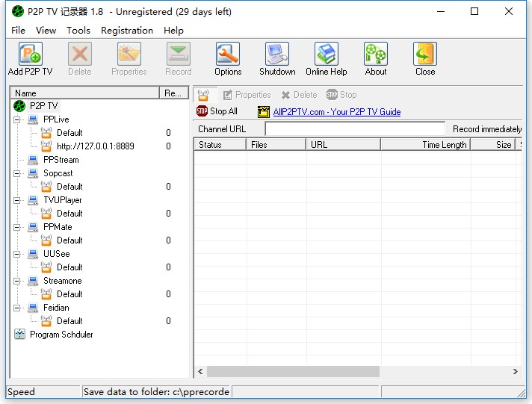
Task: Collapse the TVUPlayer tree node
Action: tap(16, 200)
